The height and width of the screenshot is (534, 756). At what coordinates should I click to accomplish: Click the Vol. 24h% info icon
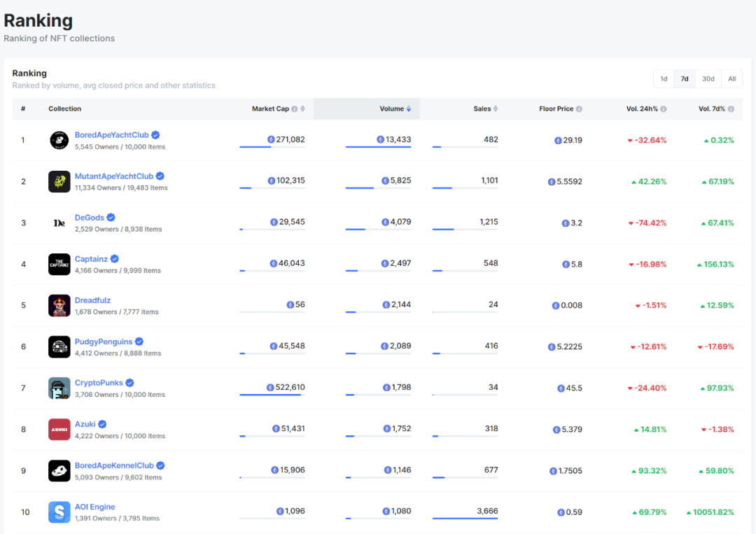point(664,109)
